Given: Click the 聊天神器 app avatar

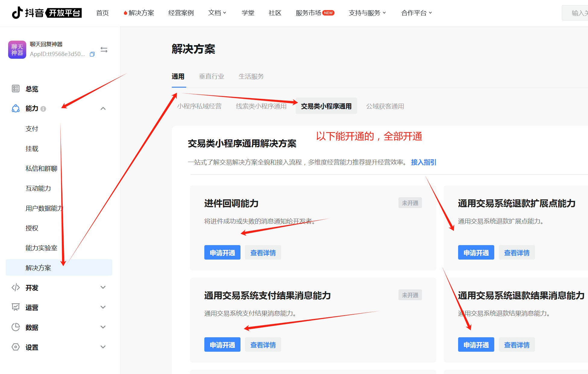Looking at the screenshot, I should (x=17, y=50).
